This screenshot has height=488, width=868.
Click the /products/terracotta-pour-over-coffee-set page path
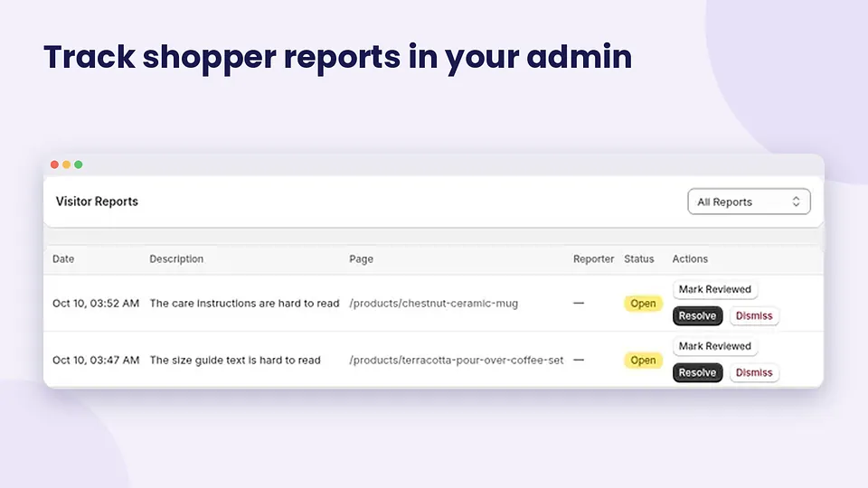coord(456,361)
